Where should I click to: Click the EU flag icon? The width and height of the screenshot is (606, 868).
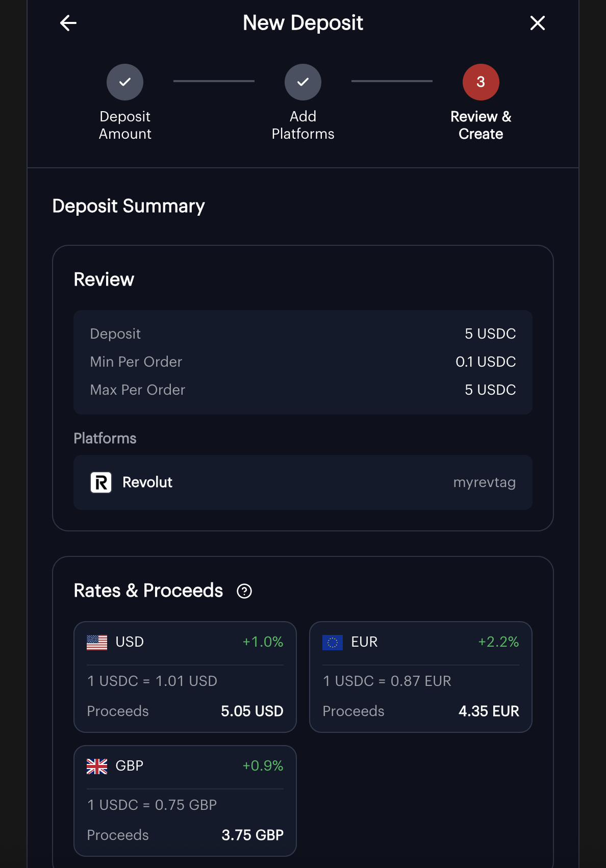[333, 642]
